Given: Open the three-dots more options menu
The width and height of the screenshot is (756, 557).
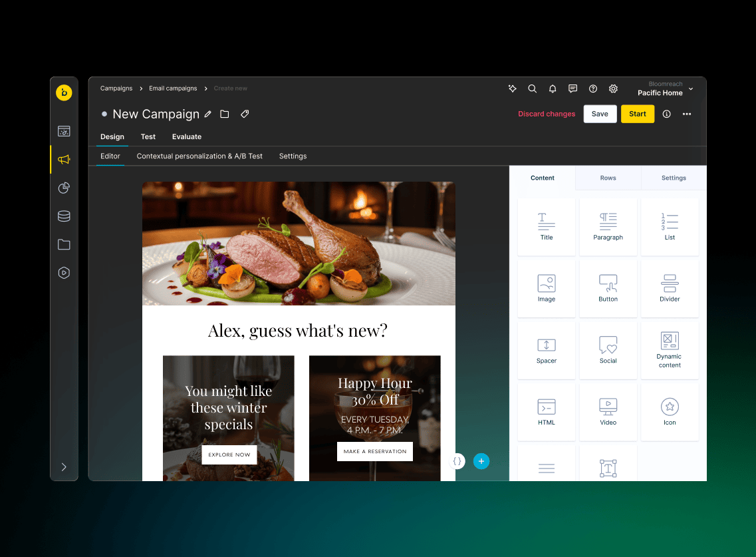Looking at the screenshot, I should [x=687, y=114].
